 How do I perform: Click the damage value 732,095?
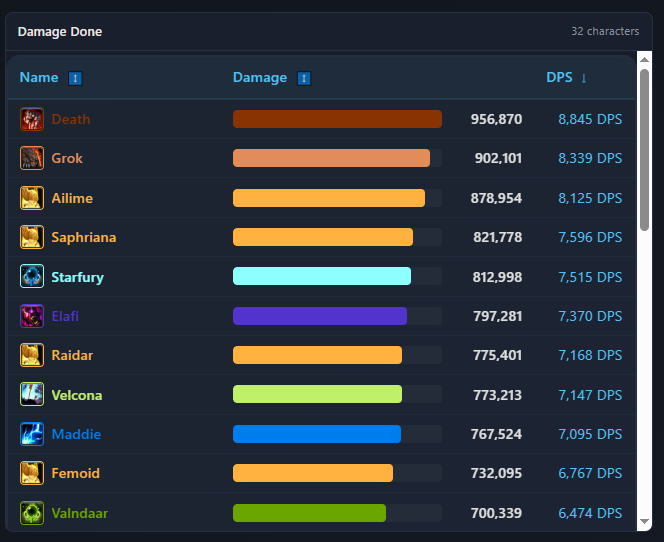tap(496, 473)
